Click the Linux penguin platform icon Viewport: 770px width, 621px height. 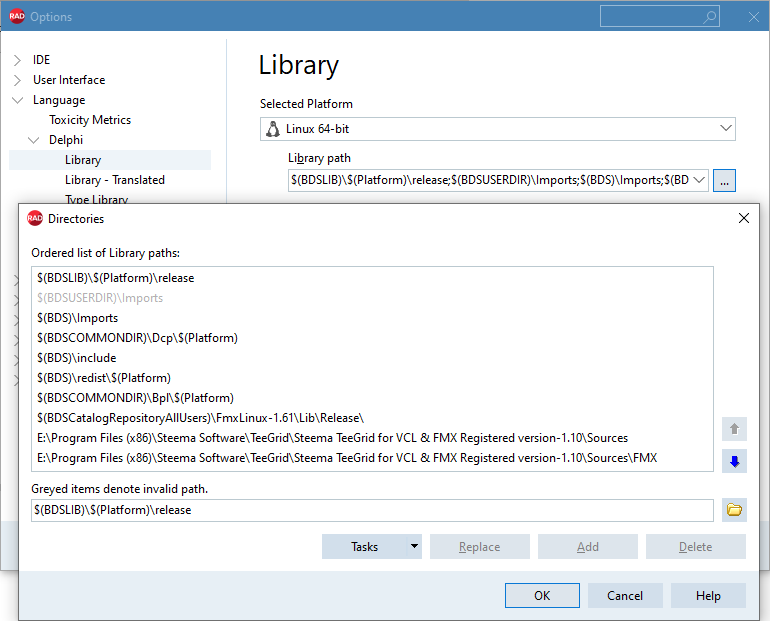click(273, 129)
